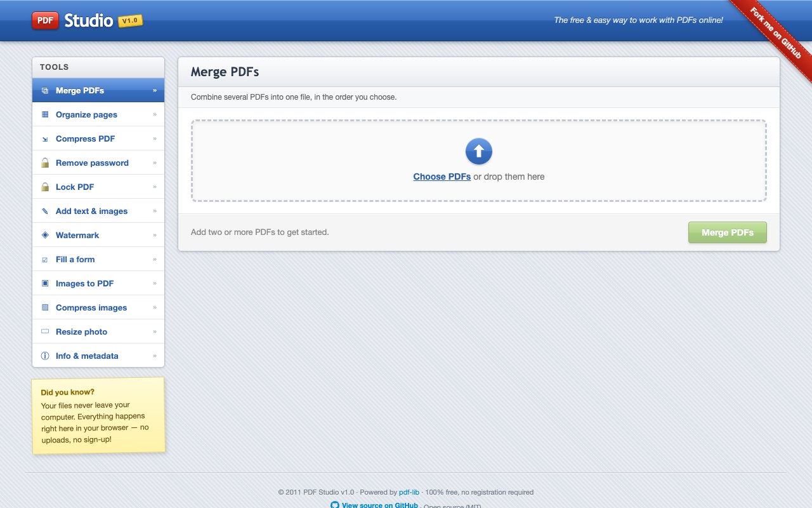Click the Did you know? sticky note

pyautogui.click(x=98, y=416)
